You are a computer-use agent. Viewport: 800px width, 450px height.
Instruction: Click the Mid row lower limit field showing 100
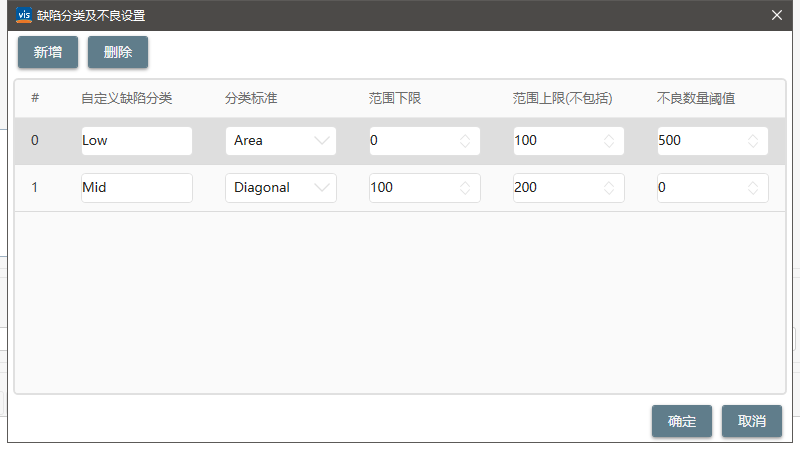point(424,188)
